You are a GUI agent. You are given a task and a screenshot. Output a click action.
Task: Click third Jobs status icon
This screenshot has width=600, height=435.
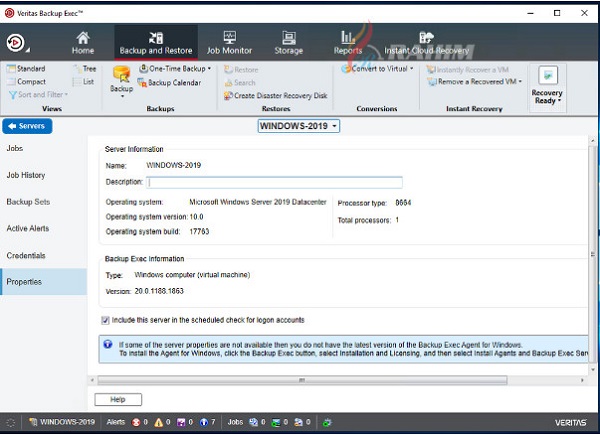298,422
